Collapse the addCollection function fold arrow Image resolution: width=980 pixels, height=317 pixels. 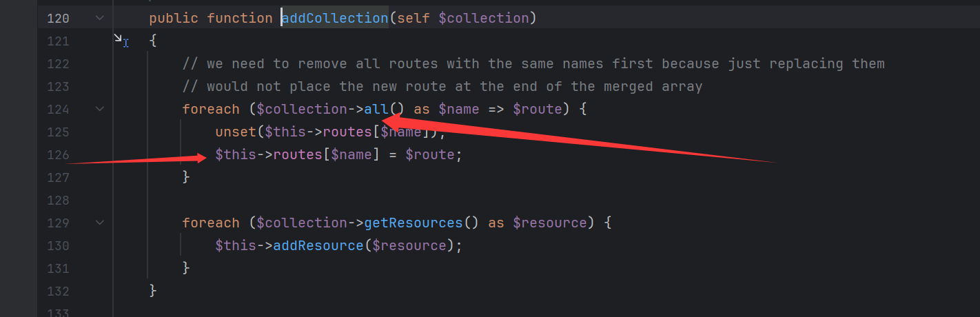[x=100, y=18]
